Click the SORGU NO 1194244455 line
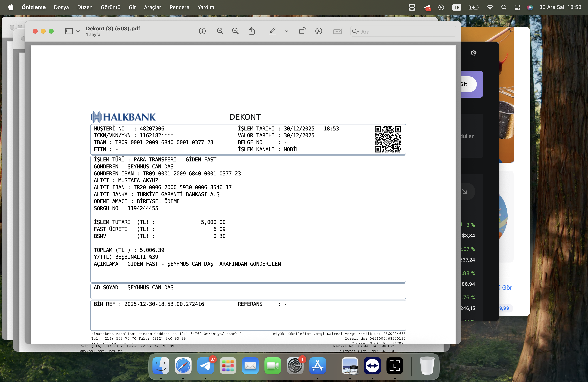This screenshot has width=588, height=382. pyautogui.click(x=126, y=208)
